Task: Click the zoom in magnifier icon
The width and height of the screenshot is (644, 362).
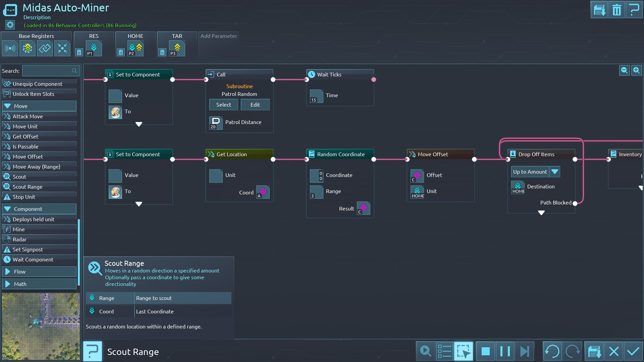Action: tap(636, 70)
